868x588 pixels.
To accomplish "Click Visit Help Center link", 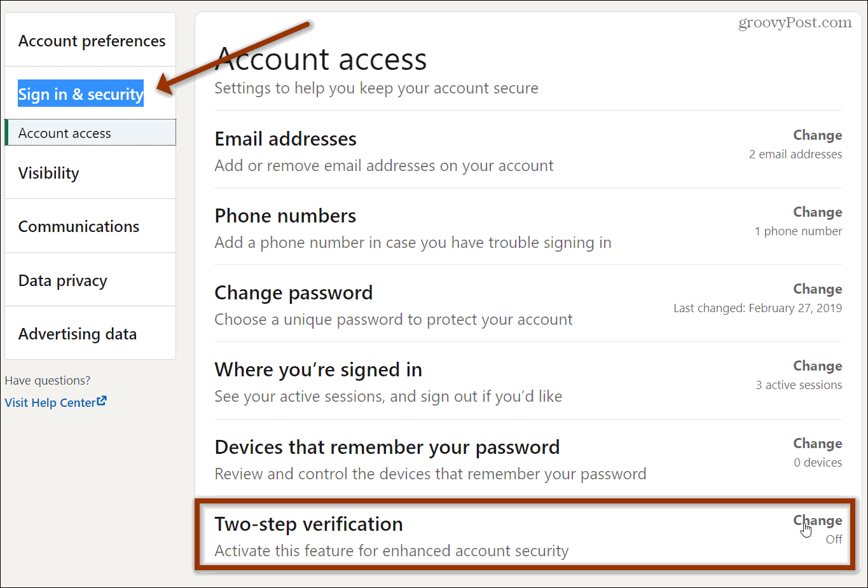I will (50, 402).
